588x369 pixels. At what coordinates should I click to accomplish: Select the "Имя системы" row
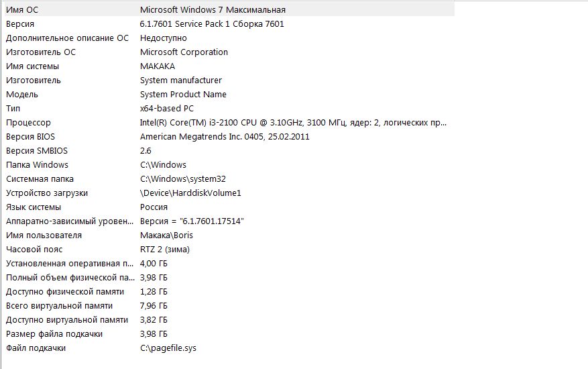pyautogui.click(x=32, y=66)
